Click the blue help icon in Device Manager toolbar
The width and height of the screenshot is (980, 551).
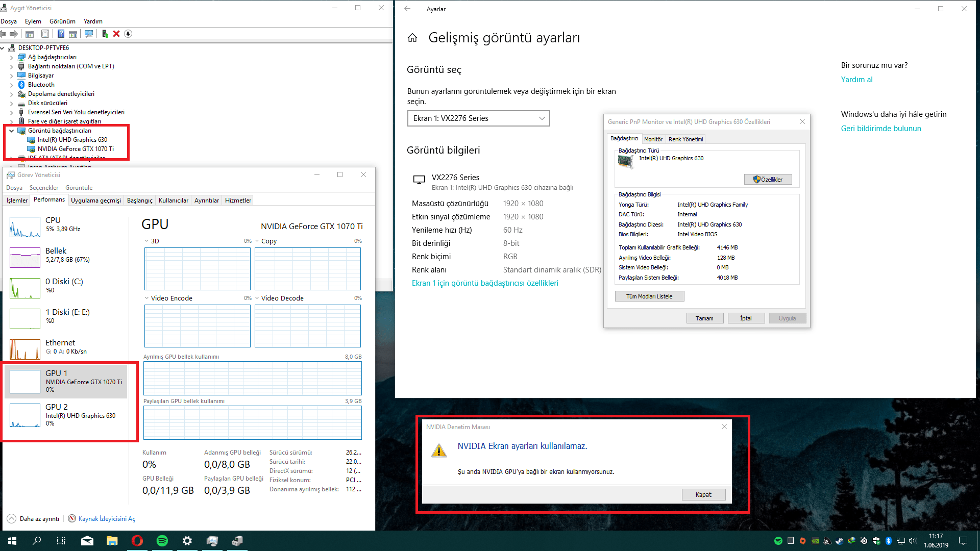(61, 34)
